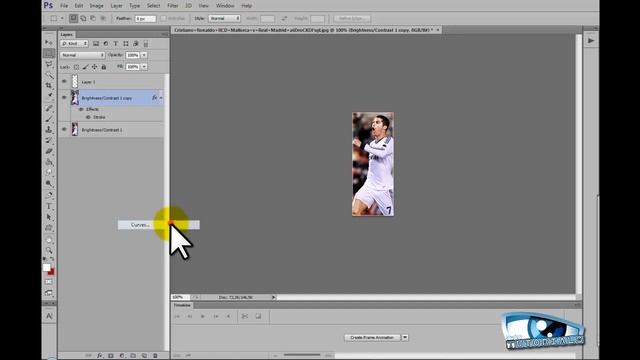640x360 pixels.
Task: Open the Filter menu
Action: (x=173, y=6)
